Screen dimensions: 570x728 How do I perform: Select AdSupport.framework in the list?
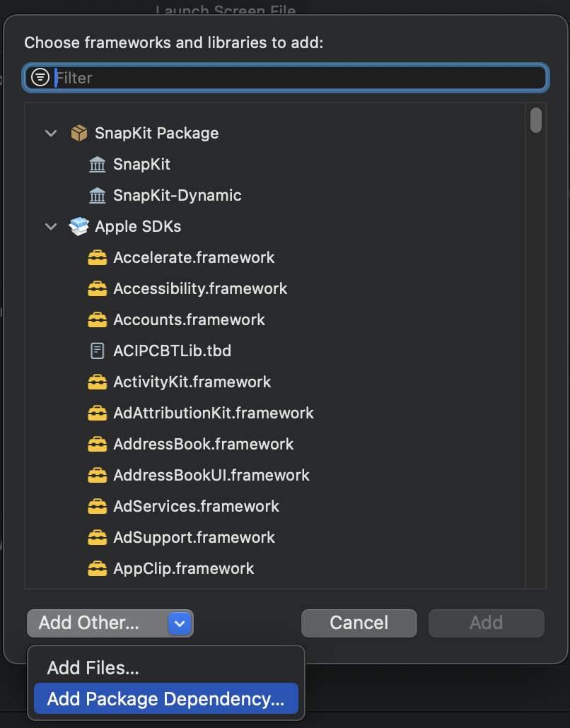pos(194,538)
